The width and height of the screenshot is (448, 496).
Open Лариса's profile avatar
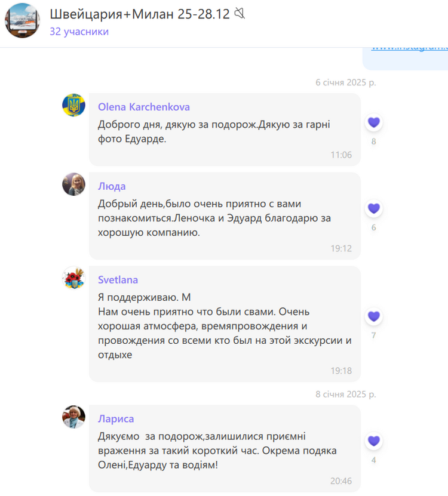(73, 417)
